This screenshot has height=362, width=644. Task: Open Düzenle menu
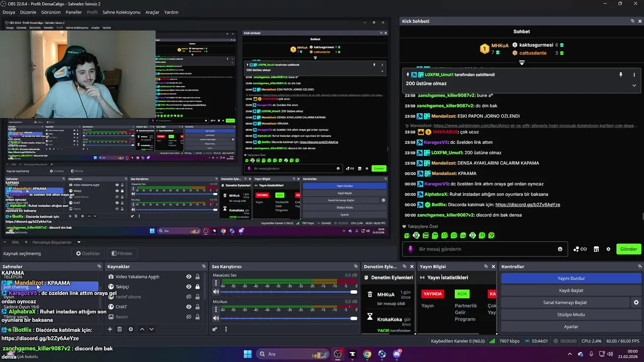pyautogui.click(x=28, y=12)
